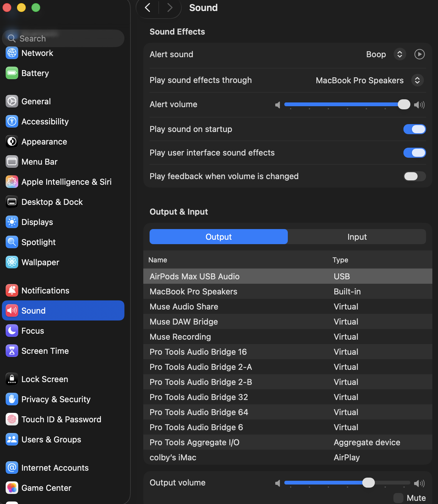Click the yellow minimize window button
The image size is (438, 504).
[x=21, y=7]
